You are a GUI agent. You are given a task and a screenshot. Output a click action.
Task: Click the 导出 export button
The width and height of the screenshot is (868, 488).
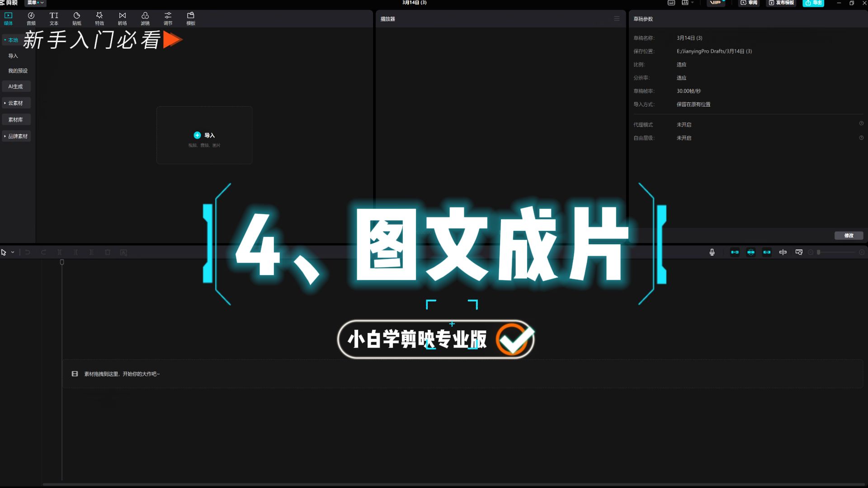click(x=813, y=3)
